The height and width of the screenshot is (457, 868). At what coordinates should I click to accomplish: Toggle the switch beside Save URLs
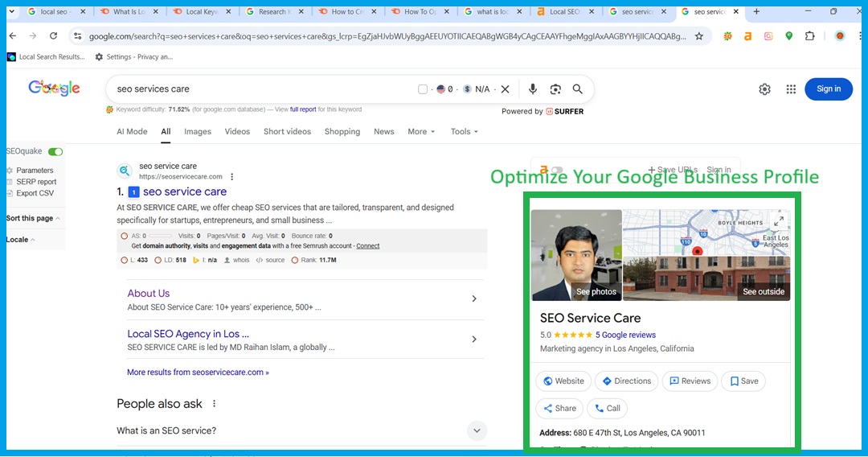click(557, 170)
